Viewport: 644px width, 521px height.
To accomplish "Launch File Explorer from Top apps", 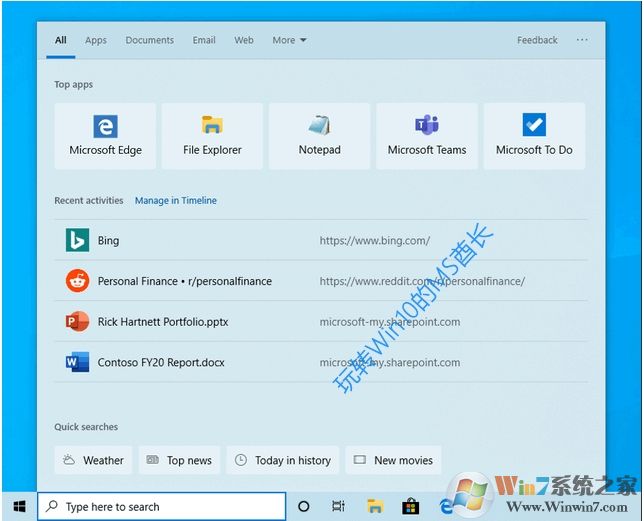I will [x=212, y=136].
